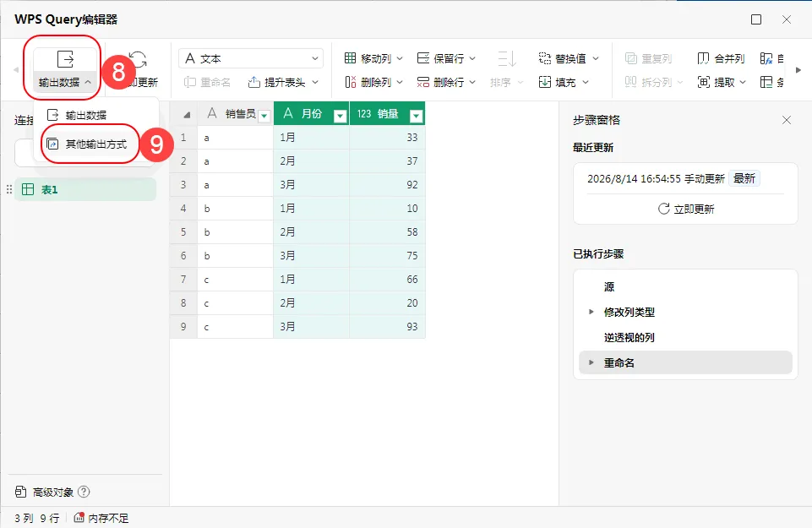Click the cell with value 33
Viewport: 812px width, 528px height.
pos(387,138)
